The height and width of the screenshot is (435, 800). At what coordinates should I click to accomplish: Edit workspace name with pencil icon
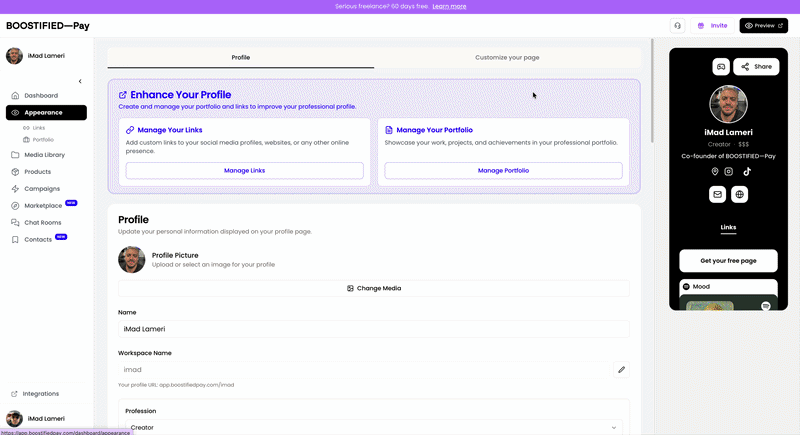621,370
